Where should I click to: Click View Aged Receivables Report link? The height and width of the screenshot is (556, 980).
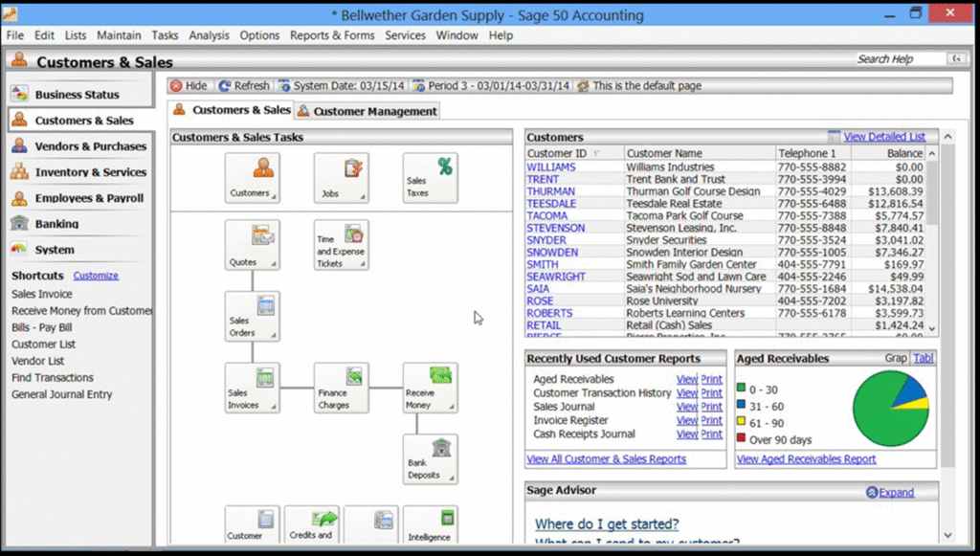point(806,459)
